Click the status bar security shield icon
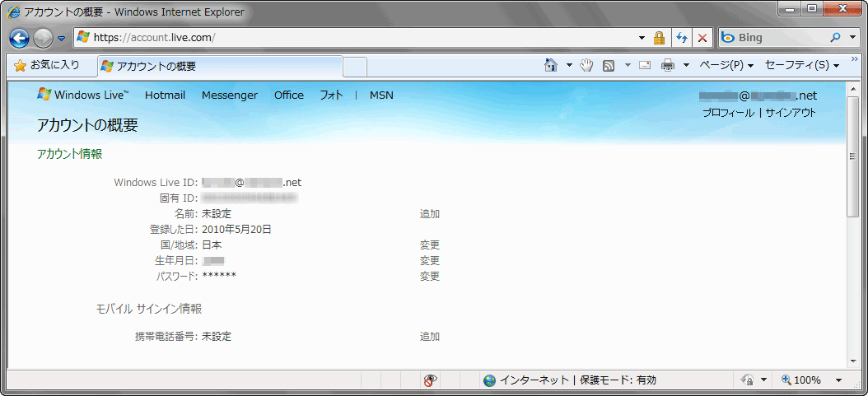This screenshot has height=396, width=868. (x=747, y=380)
